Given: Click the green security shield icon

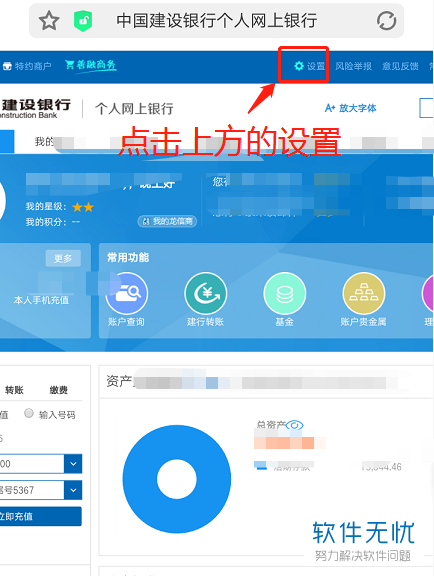Looking at the screenshot, I should click(83, 21).
